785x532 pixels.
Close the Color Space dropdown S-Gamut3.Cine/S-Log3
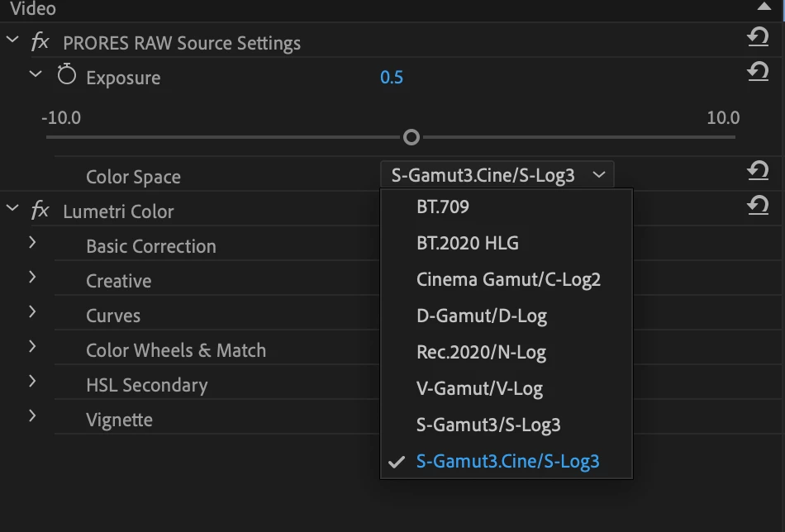pos(497,174)
